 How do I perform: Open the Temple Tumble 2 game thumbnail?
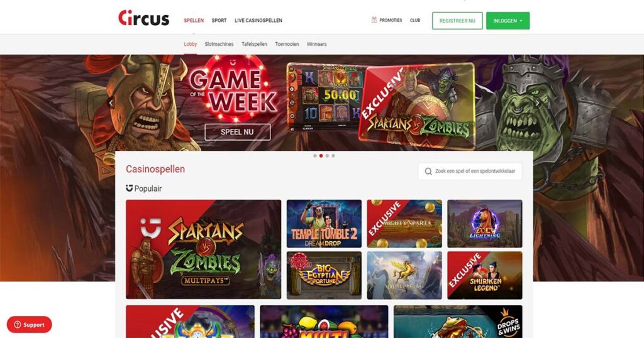point(324,224)
